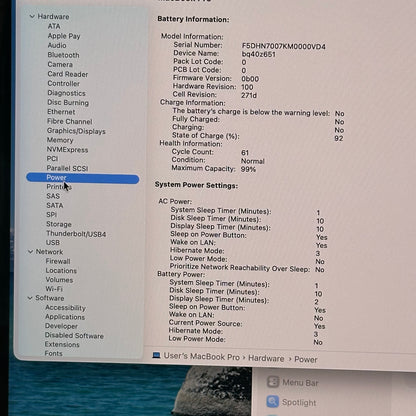Select Apple Pay in the sidebar
This screenshot has height=416, width=416.
[64, 36]
